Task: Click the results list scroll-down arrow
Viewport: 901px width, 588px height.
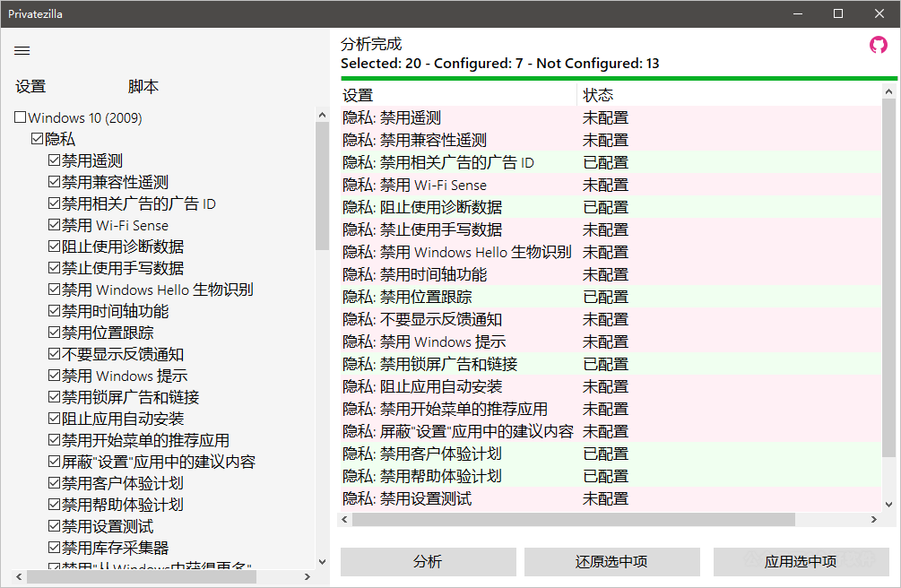Action: tap(889, 505)
